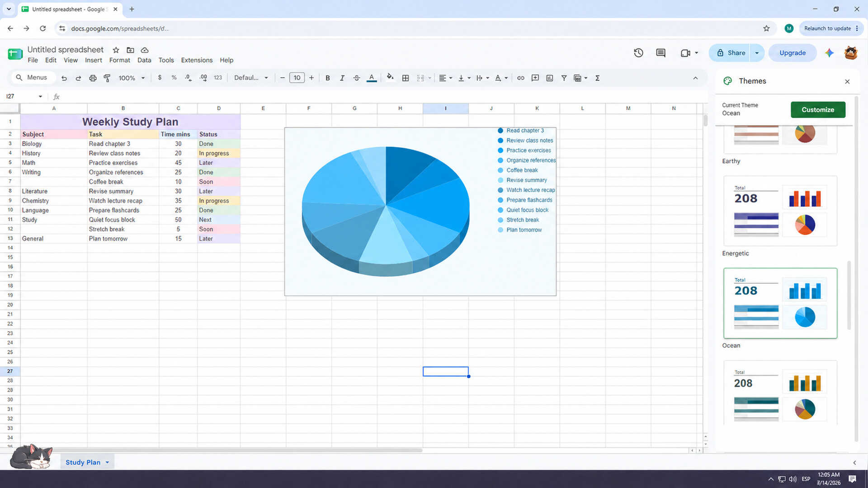Open the Extensions menu
868x488 pixels.
(x=197, y=60)
